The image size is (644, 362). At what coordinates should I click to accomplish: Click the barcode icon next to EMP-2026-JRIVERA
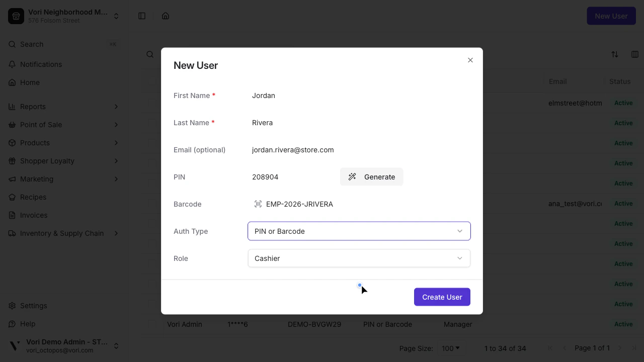(x=258, y=204)
